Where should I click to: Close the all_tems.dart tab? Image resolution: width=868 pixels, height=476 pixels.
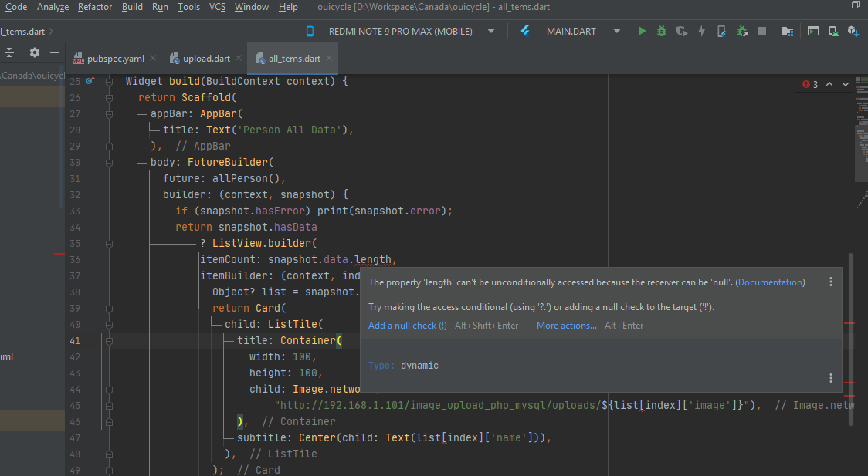(330, 58)
